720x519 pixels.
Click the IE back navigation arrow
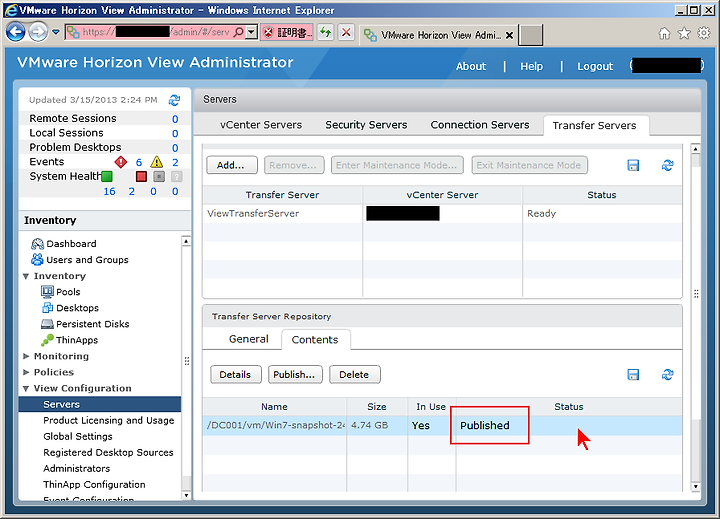(x=15, y=32)
